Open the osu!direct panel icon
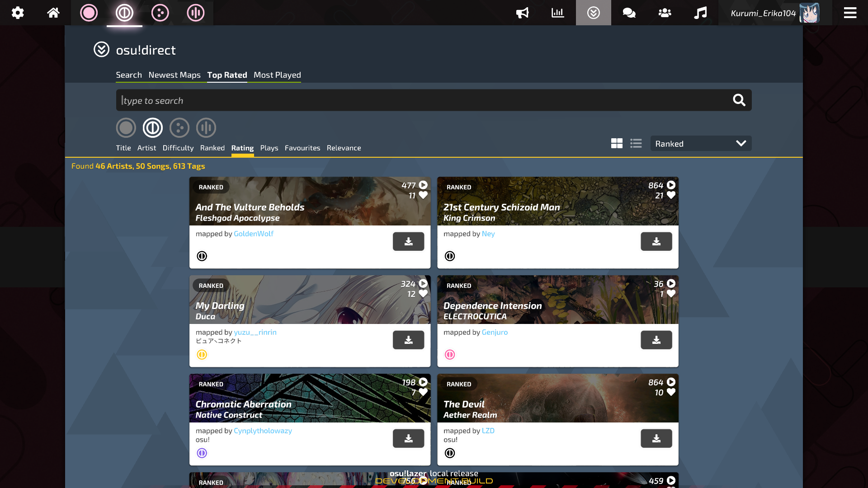The height and width of the screenshot is (488, 868). point(594,12)
